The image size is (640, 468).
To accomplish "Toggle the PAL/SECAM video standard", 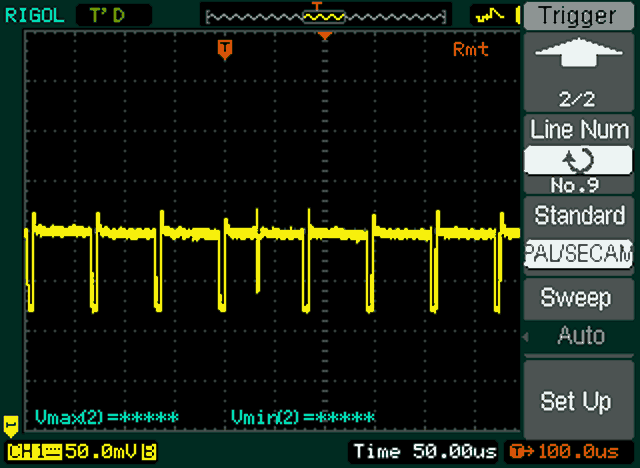I will [580, 254].
